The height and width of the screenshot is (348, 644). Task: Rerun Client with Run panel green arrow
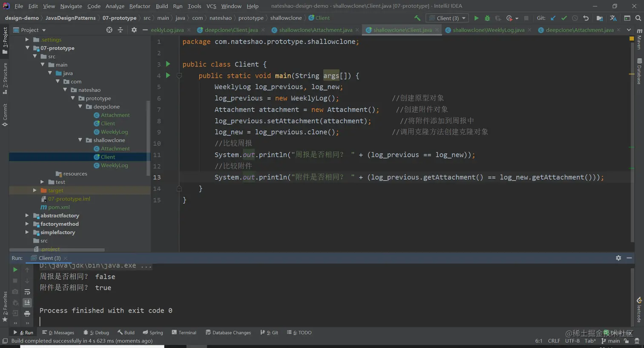[15, 270]
